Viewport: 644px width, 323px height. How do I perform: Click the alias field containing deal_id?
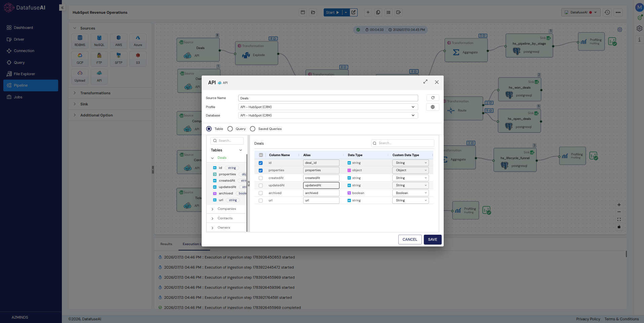coord(321,163)
